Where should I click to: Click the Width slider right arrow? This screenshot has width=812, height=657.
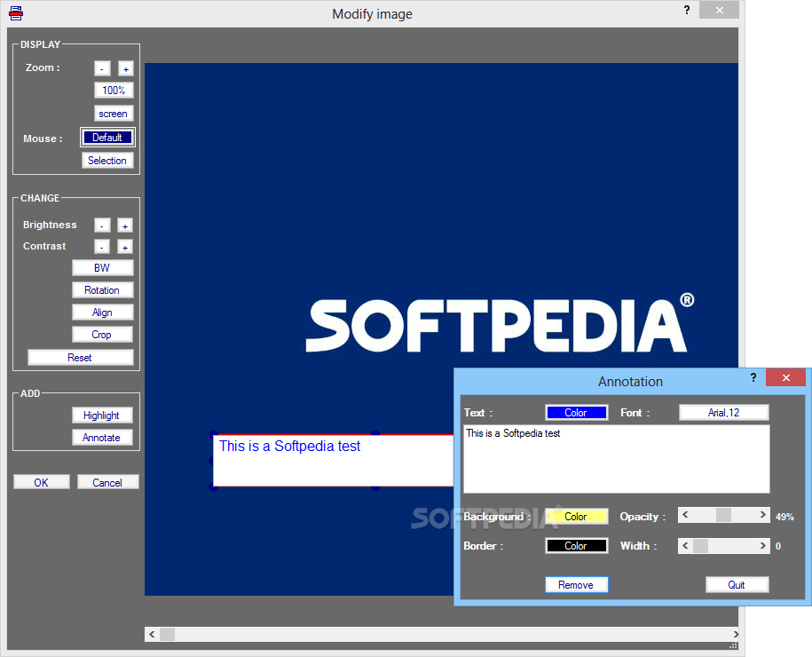point(762,546)
